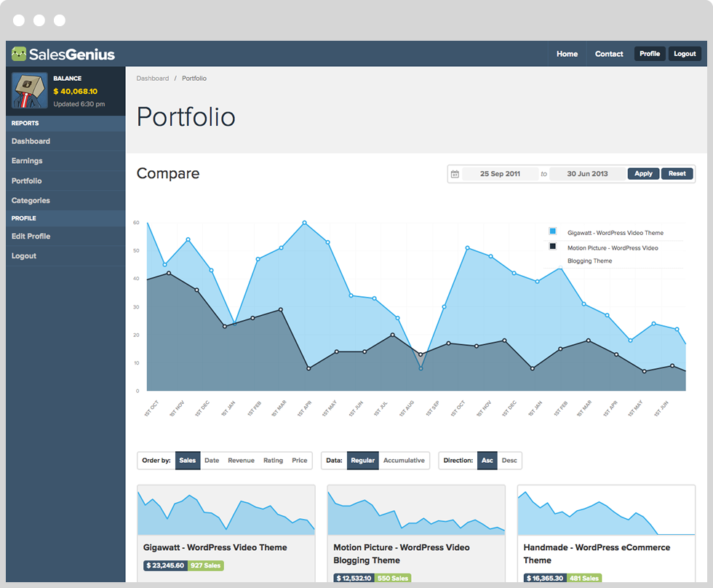This screenshot has width=713, height=588.
Task: Select the Gigawatt peak data point at 60
Action: tap(304, 223)
